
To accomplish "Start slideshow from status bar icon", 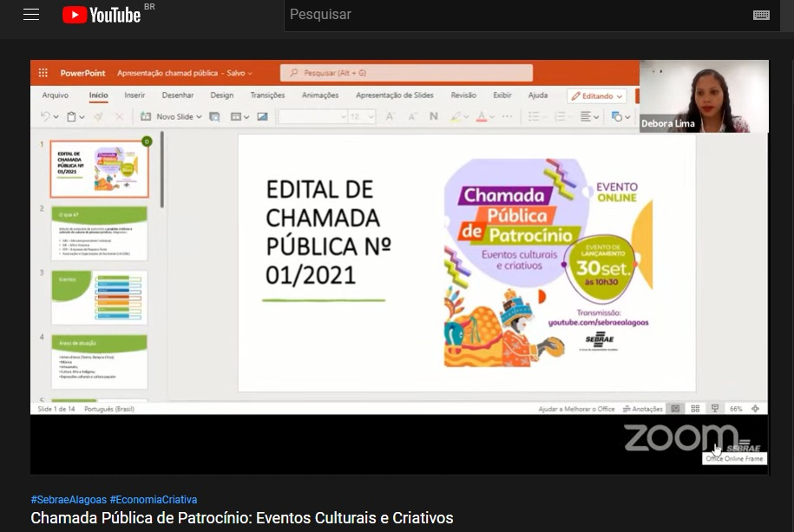I will pyautogui.click(x=715, y=409).
